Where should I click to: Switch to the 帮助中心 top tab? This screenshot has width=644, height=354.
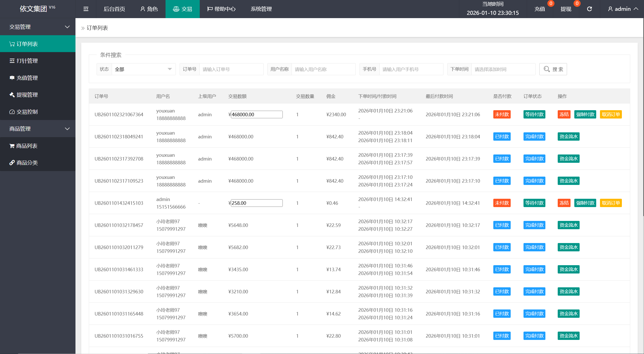221,9
